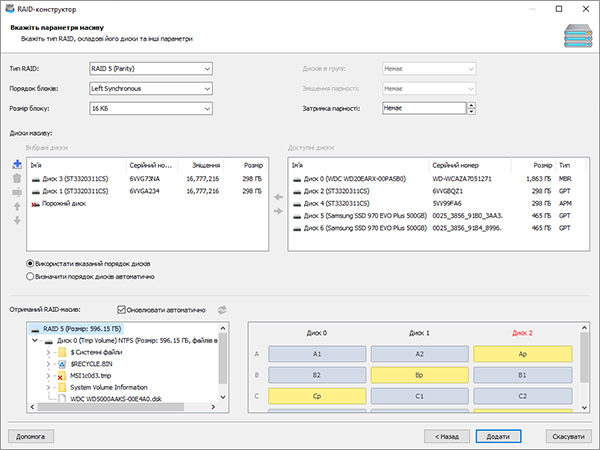Click the Порожній диск red X icon
Image resolution: width=600 pixels, height=450 pixels.
pyautogui.click(x=35, y=204)
